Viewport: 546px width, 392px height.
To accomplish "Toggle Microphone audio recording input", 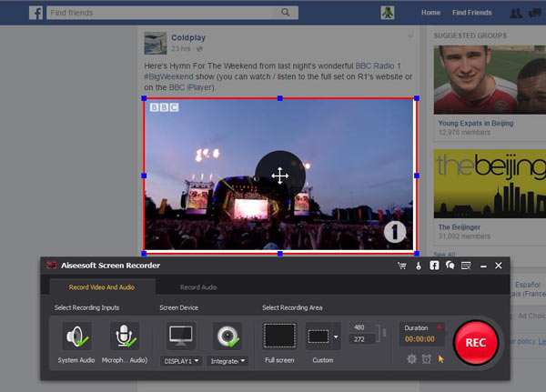I will (x=125, y=336).
